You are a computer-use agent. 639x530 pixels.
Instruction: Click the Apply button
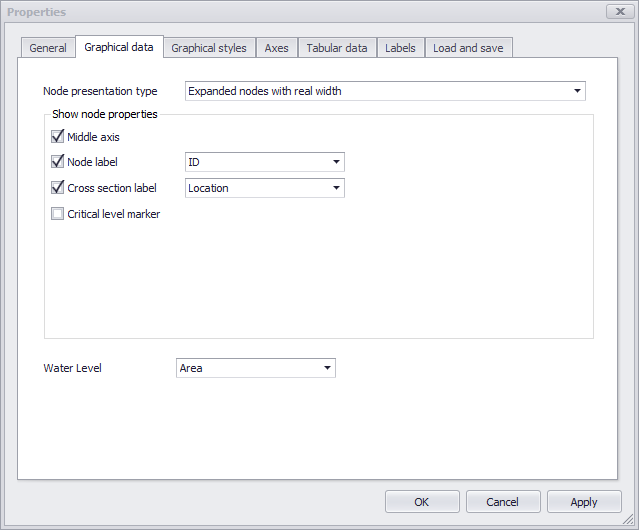click(584, 501)
